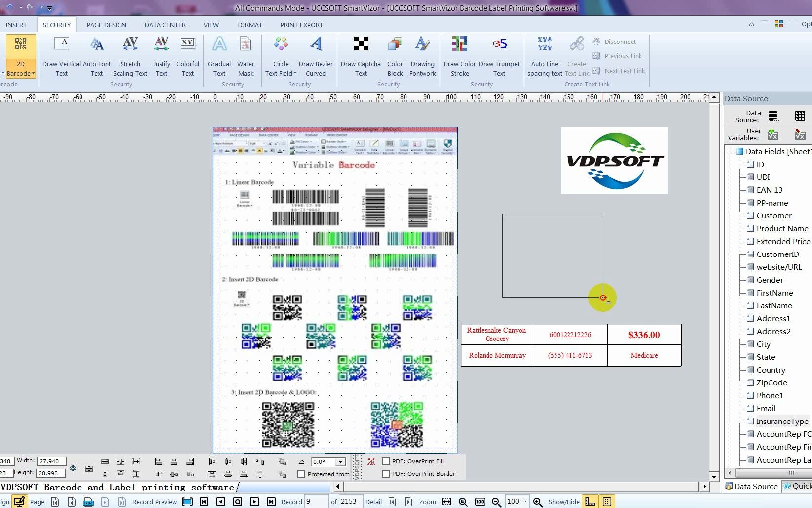Screen dimensions: 812x508
Task: Toggle Record Preview screen icon
Action: (187, 502)
